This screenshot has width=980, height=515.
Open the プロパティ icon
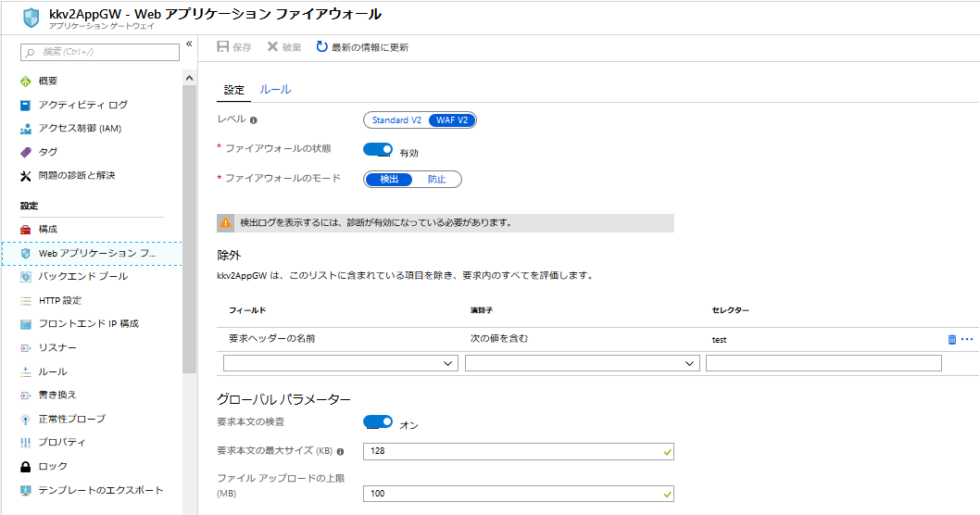pyautogui.click(x=26, y=443)
